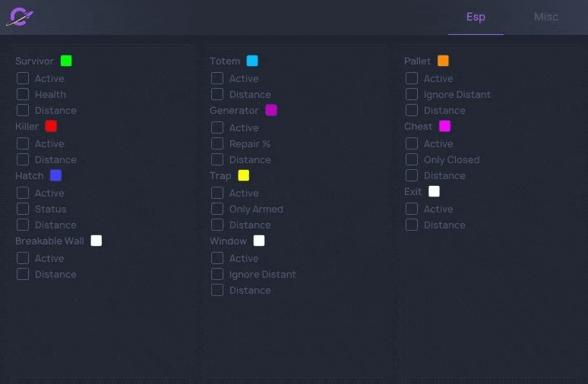Toggle the Trap Distance checkbox

[x=217, y=225]
